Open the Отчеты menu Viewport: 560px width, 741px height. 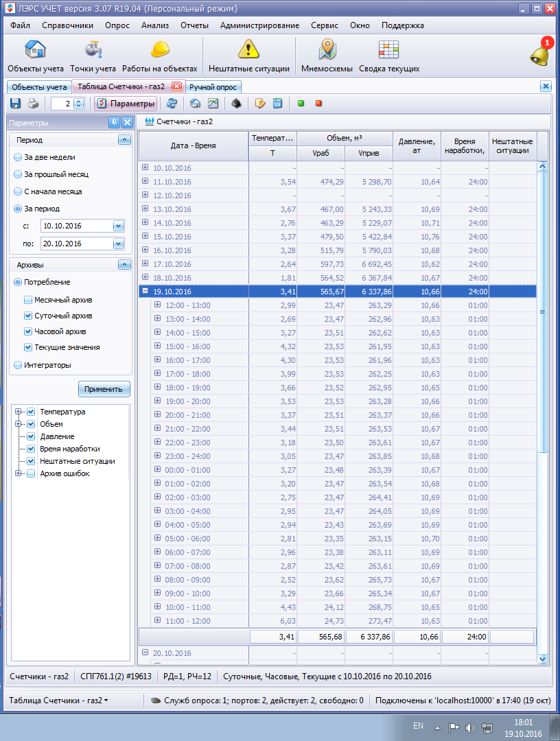[194, 25]
